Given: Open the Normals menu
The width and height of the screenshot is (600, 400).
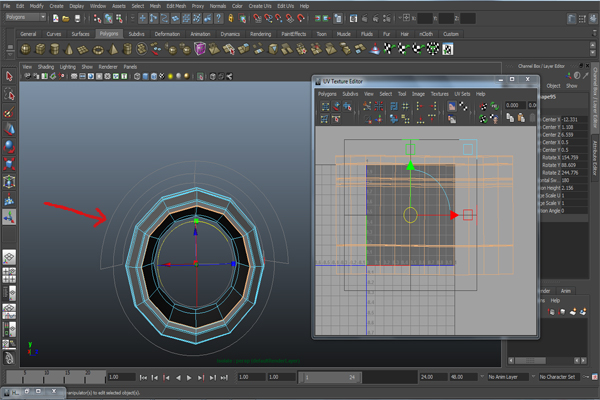Looking at the screenshot, I should (218, 6).
